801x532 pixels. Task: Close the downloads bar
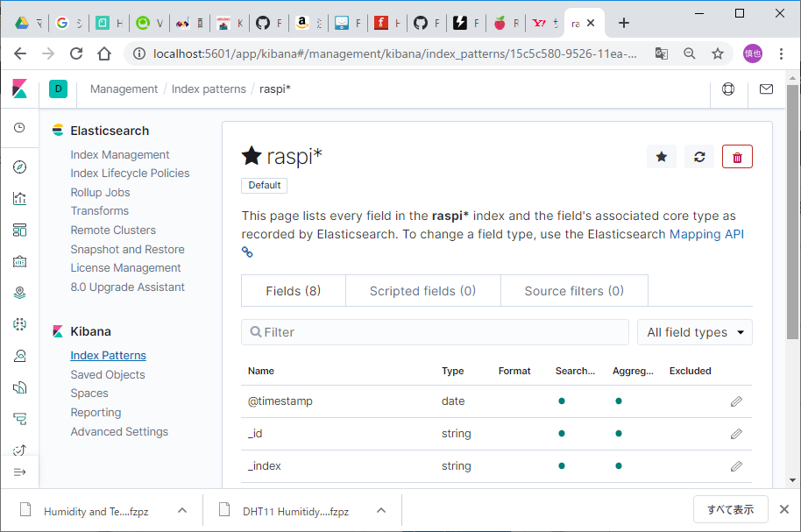[x=784, y=509]
